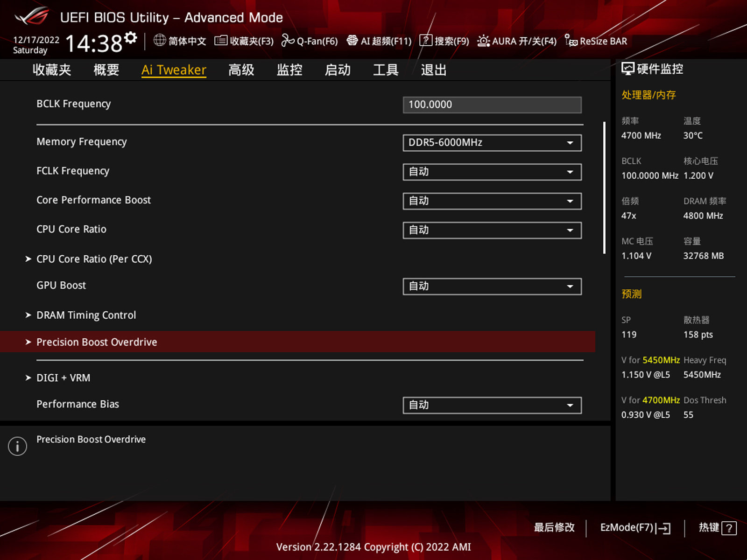Image resolution: width=747 pixels, height=560 pixels.
Task: Click the 预测 section heading
Action: (632, 294)
